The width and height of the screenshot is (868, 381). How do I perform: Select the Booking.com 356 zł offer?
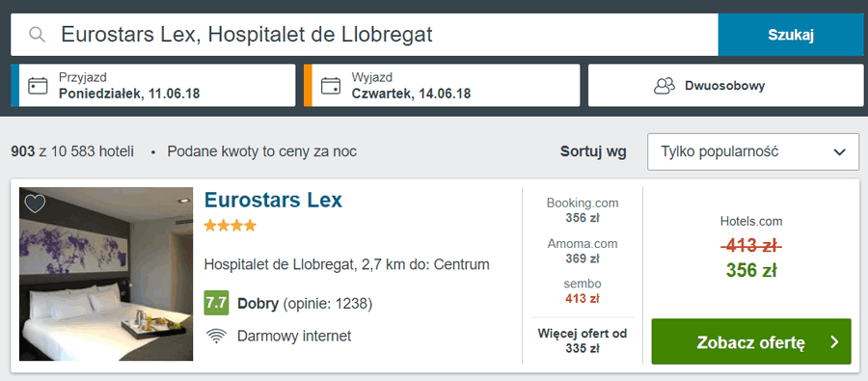583,210
